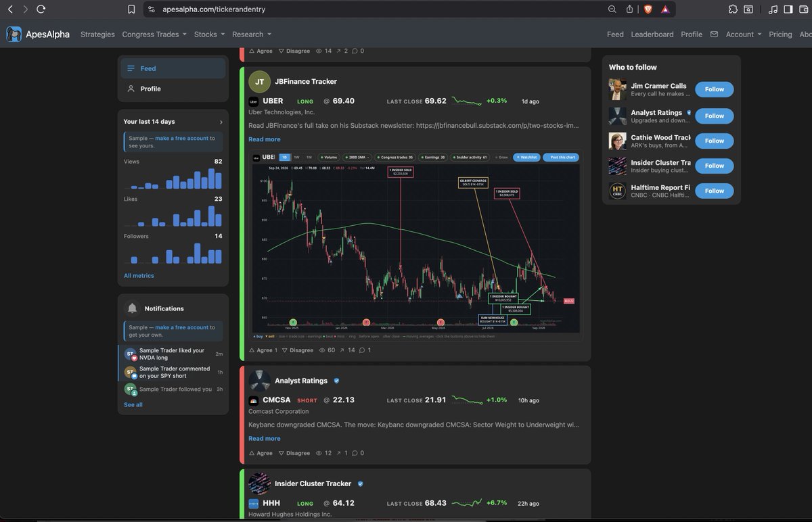Open the share icon in the address bar

coord(629,9)
